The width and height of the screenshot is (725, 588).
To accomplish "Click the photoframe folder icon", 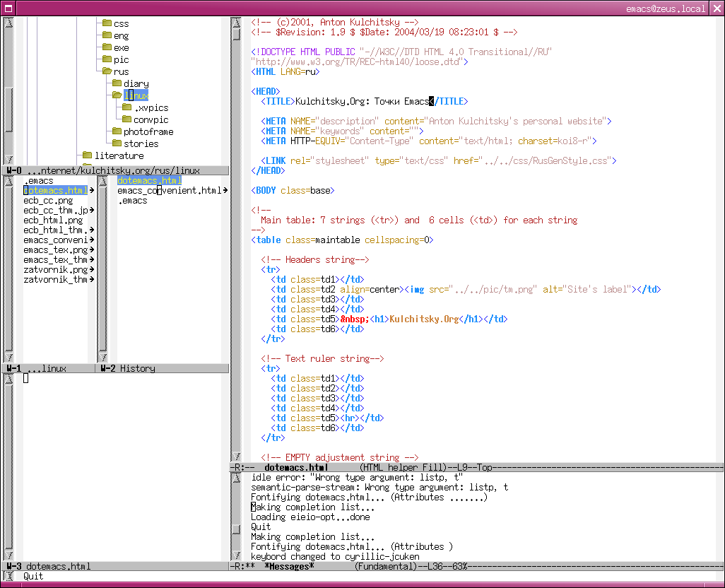I will click(x=116, y=131).
